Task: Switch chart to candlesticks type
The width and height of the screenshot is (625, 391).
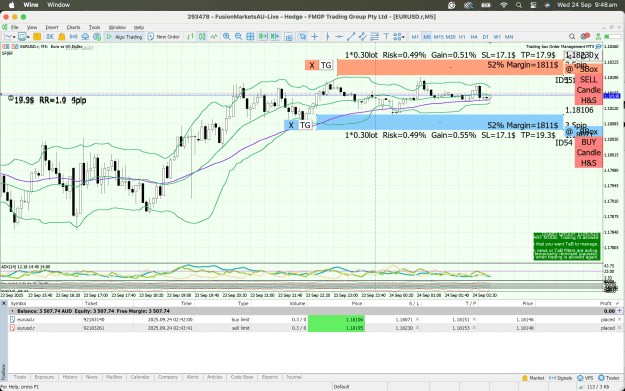Action: (202, 37)
